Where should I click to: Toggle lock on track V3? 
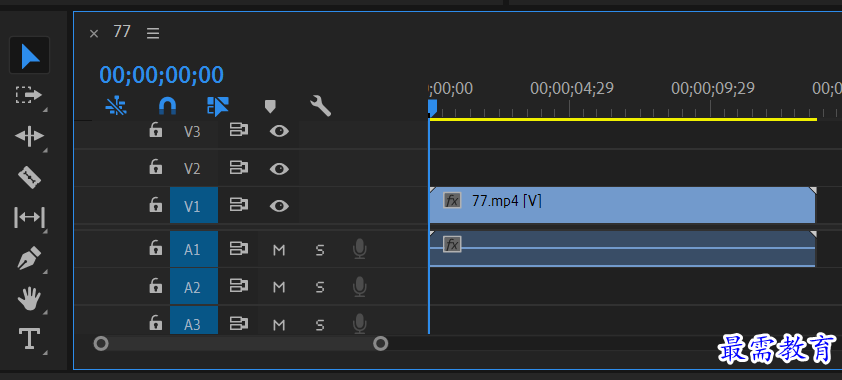tap(156, 130)
